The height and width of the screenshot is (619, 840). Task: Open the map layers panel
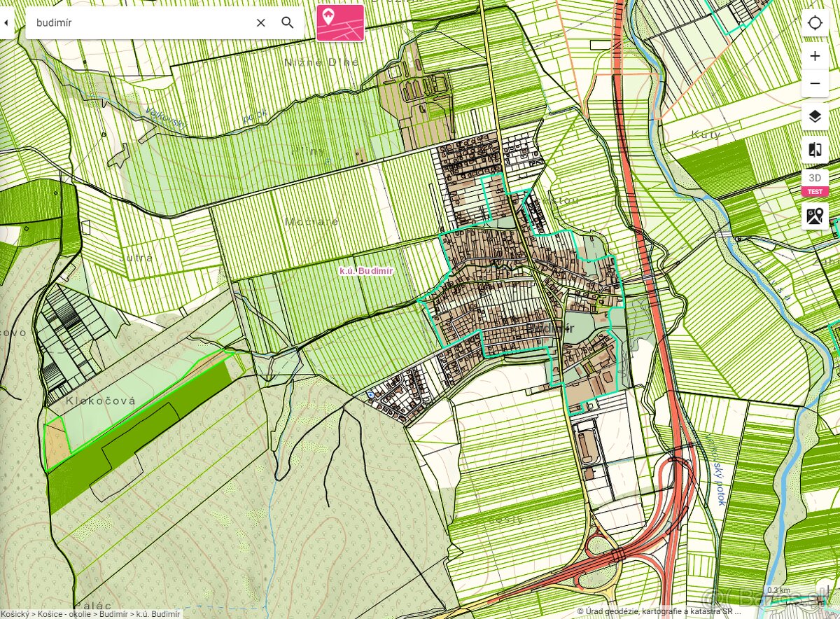815,116
